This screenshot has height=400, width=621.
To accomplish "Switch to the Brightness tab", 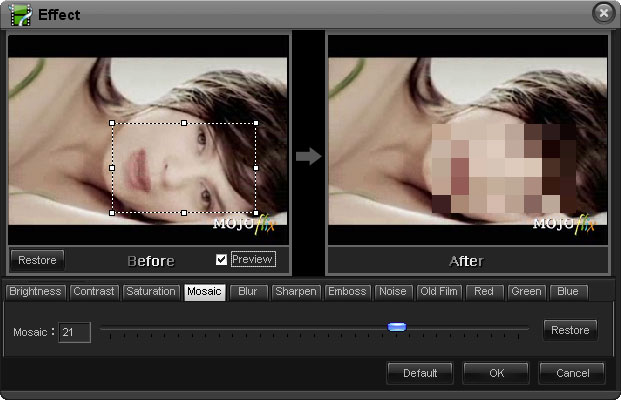I will click(x=36, y=292).
